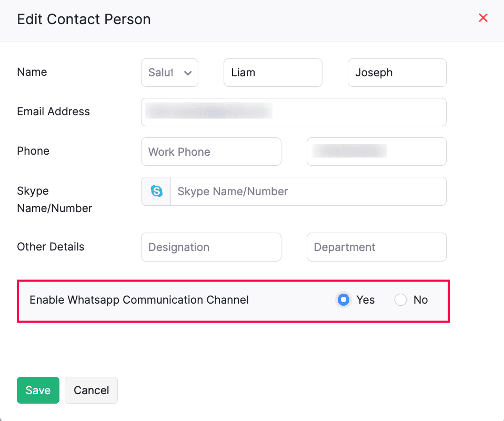Image resolution: width=504 pixels, height=421 pixels.
Task: Open the Salutation dropdown
Action: 169,73
